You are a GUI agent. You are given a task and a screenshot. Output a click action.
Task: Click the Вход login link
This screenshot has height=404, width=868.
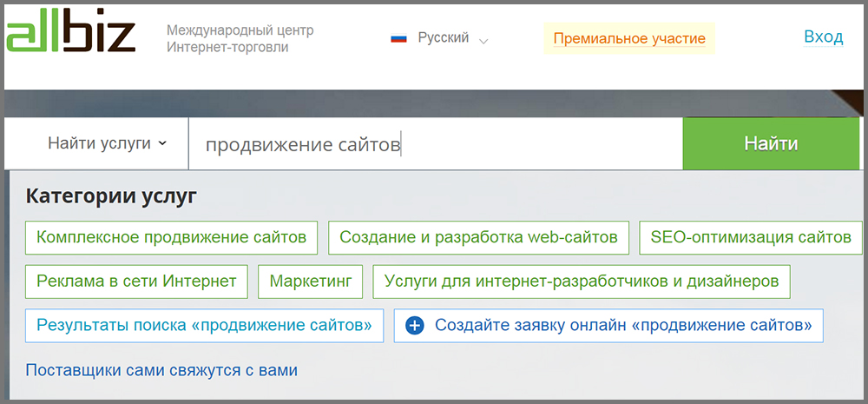(x=823, y=37)
